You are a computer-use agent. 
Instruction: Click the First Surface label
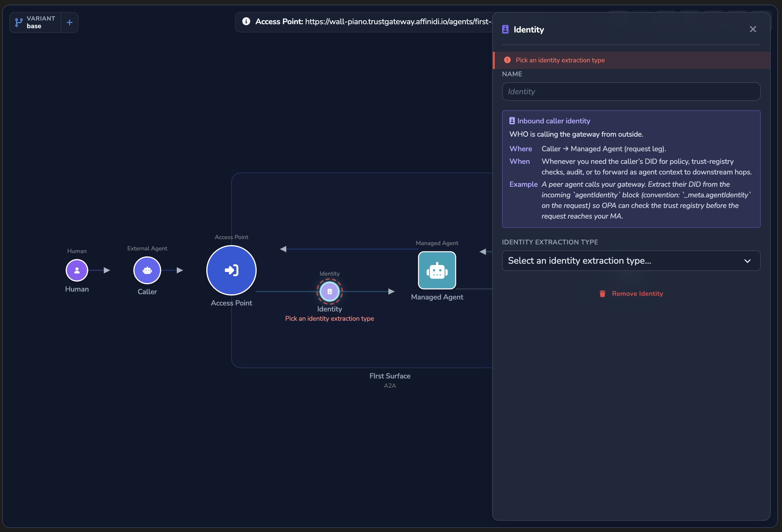(x=390, y=376)
